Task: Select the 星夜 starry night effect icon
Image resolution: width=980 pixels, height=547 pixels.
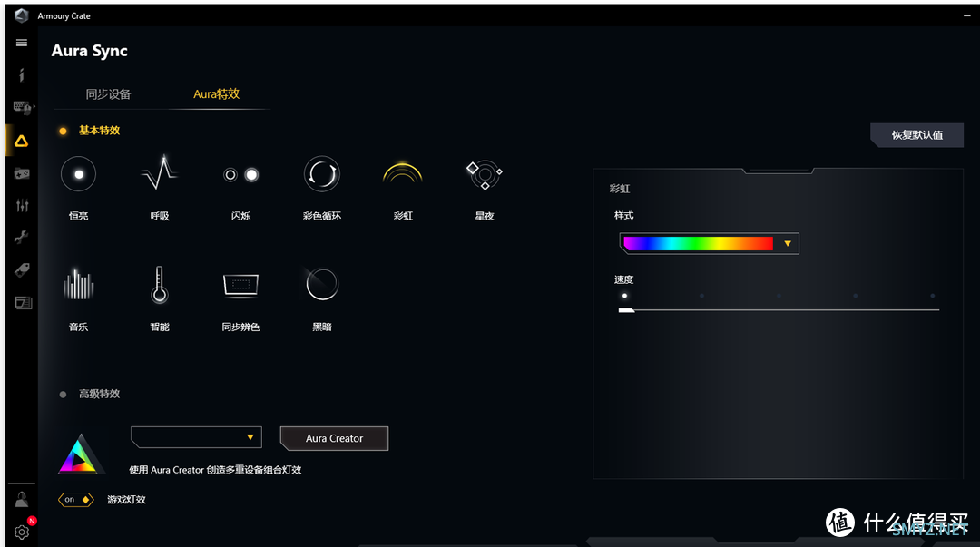Action: (x=485, y=175)
